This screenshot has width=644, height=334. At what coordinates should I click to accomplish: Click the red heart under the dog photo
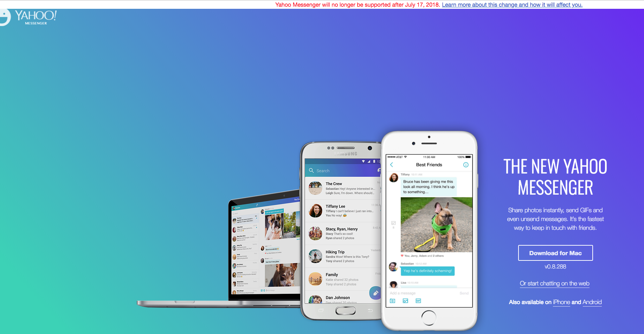click(402, 256)
